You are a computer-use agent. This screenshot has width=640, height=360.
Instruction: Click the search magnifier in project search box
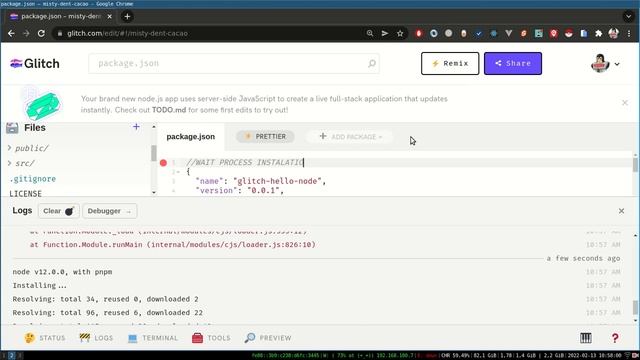click(x=371, y=64)
